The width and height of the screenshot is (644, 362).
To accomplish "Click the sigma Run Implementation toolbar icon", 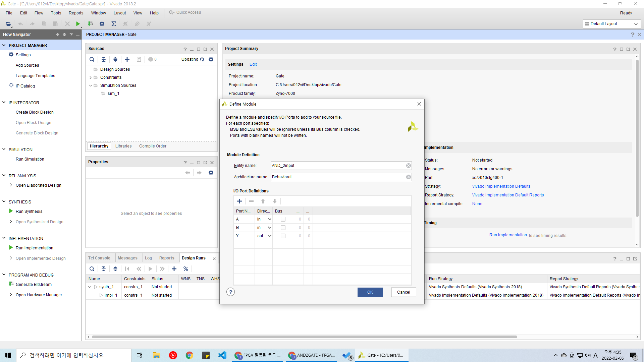I will click(x=114, y=24).
